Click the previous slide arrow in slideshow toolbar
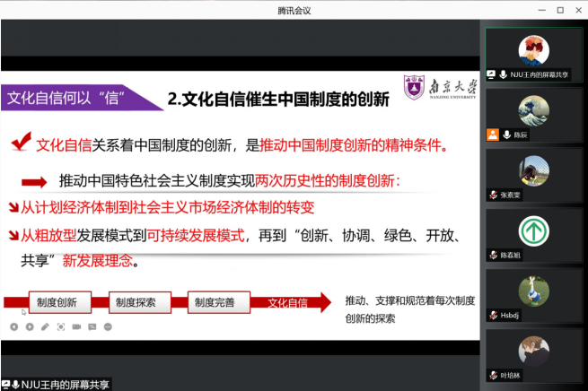 13,326
